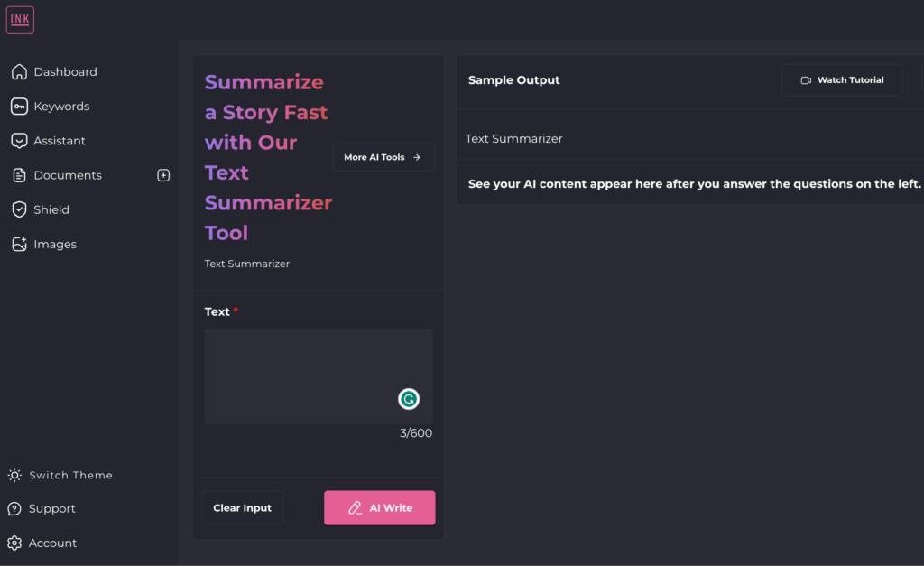The image size is (924, 566).
Task: Open the Support menu item
Action: point(50,508)
